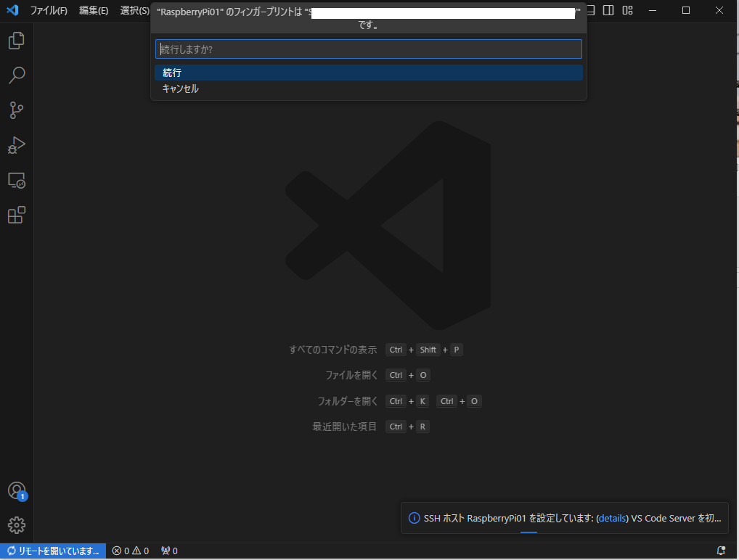Open the Search view icon

[x=16, y=75]
